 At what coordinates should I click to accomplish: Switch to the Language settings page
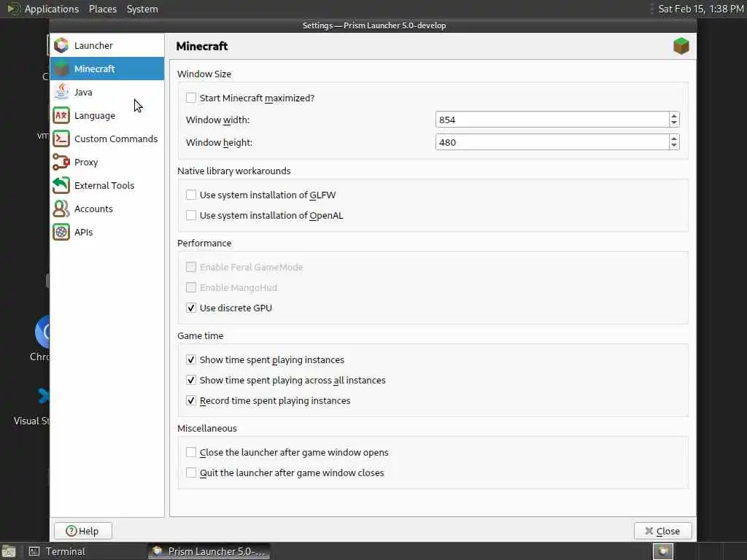click(107, 115)
